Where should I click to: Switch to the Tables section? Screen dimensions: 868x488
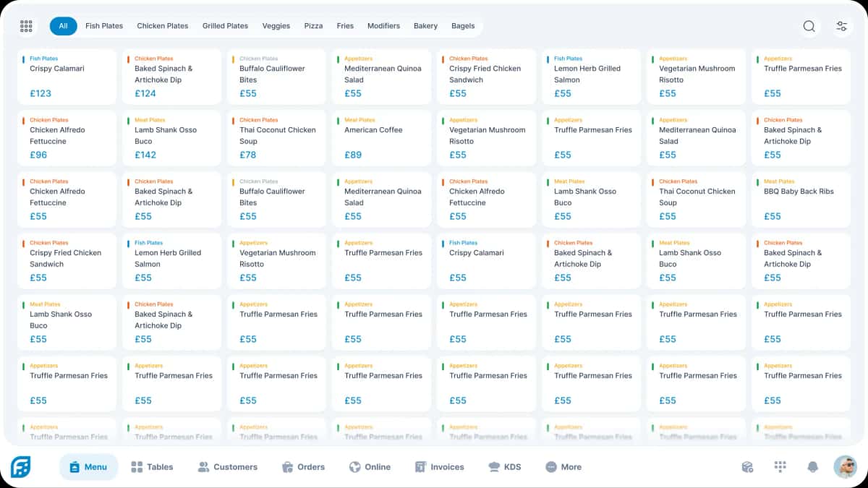click(152, 466)
